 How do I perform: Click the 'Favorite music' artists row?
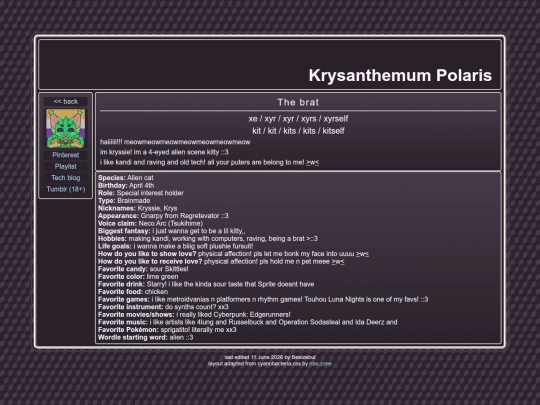coord(248,322)
